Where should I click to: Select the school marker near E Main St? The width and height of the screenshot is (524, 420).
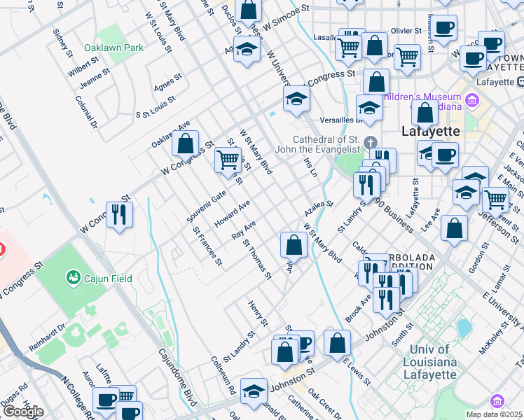[466, 194]
